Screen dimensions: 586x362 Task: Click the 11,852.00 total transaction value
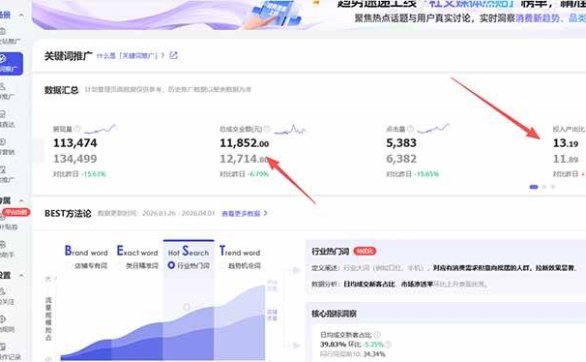coord(244,143)
